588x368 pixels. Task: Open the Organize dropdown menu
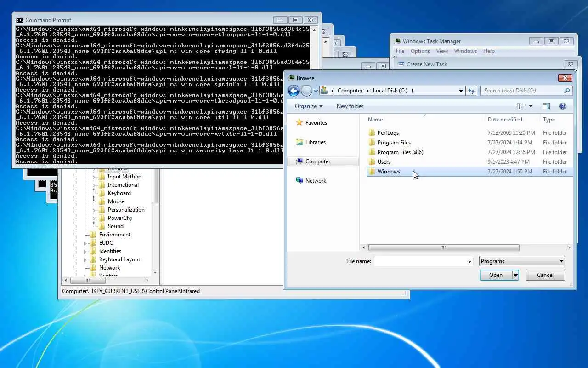[309, 106]
